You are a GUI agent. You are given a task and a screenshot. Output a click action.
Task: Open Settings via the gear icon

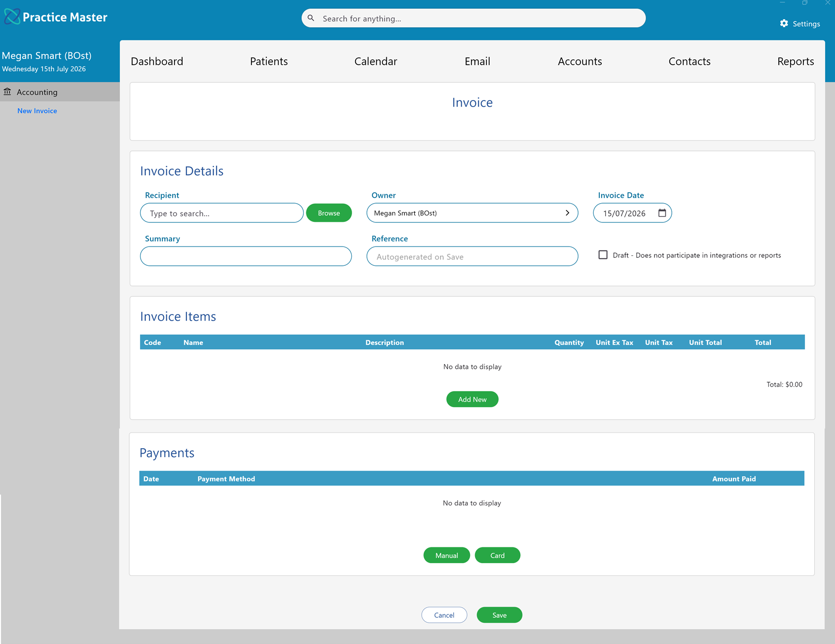(784, 24)
